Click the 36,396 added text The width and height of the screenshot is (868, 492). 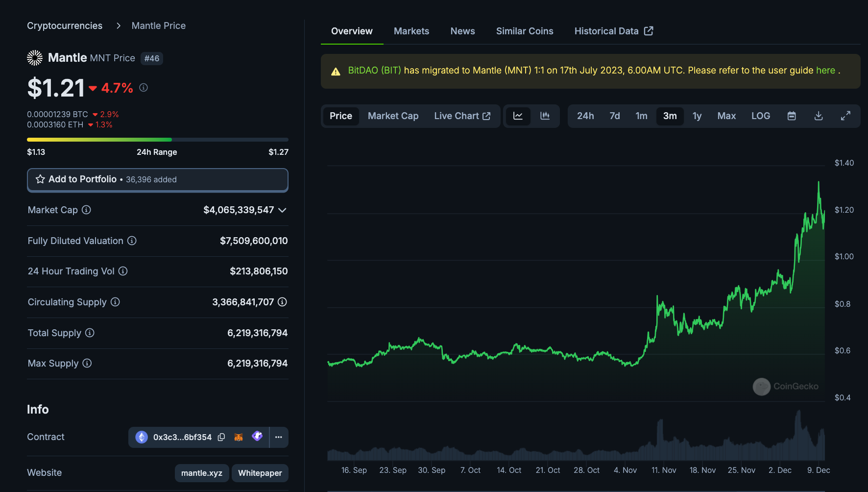click(x=151, y=179)
